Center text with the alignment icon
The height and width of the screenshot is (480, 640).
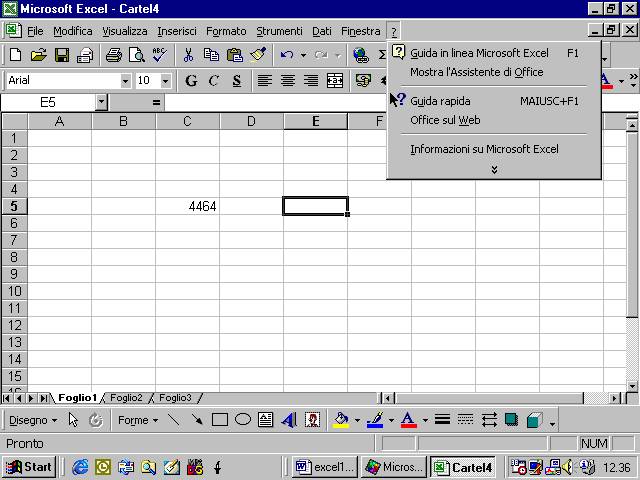click(x=288, y=80)
